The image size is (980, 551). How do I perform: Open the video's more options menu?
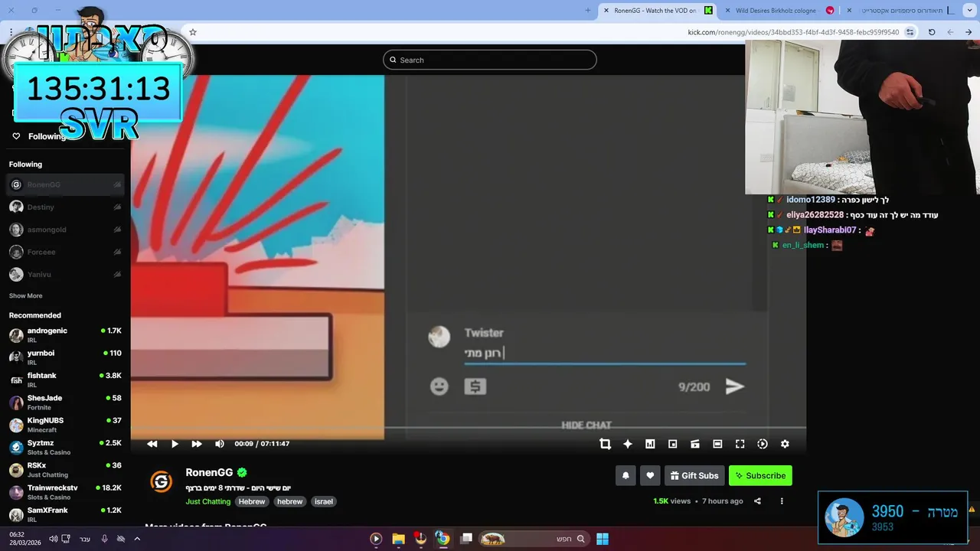(782, 501)
